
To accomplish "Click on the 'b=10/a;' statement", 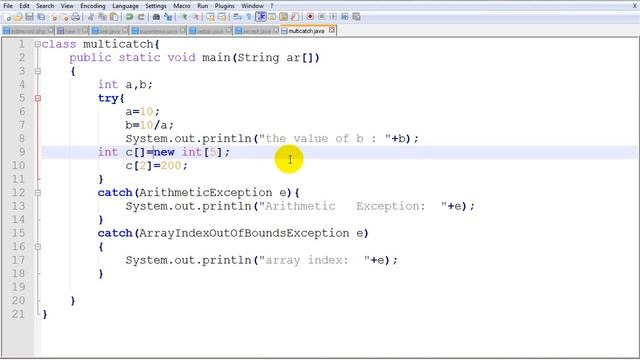I will coord(149,125).
